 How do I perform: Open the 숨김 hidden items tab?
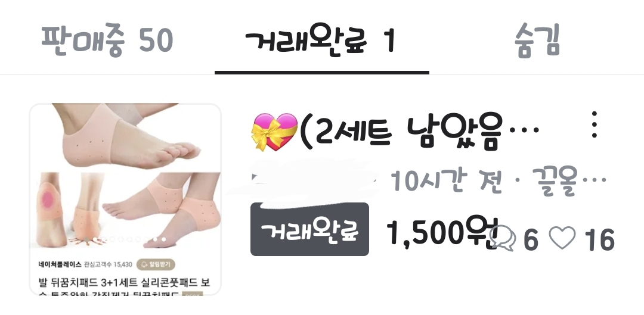(x=537, y=40)
